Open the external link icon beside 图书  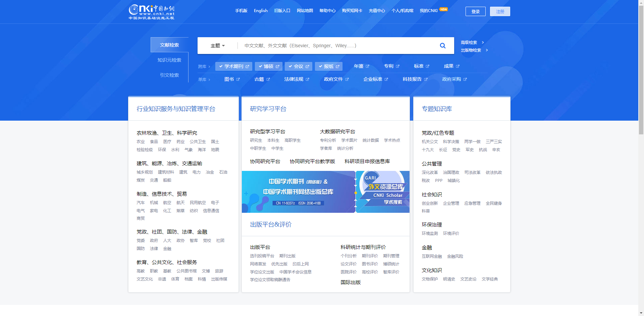(x=238, y=79)
